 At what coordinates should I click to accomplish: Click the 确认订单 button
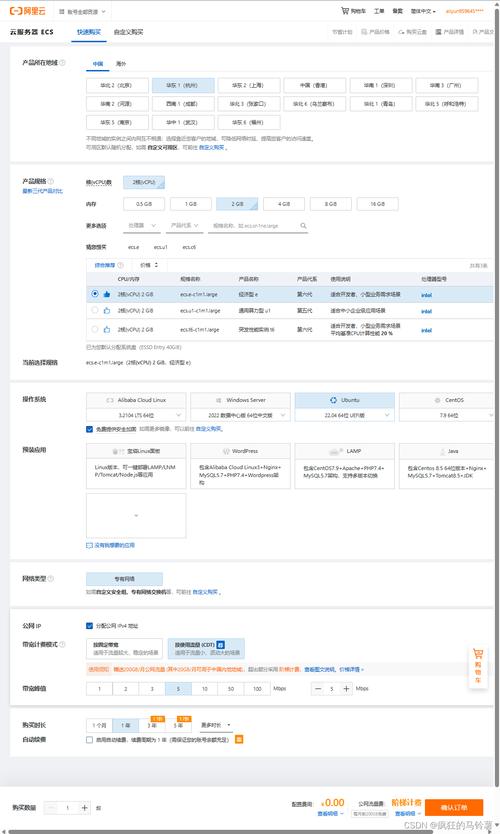(454, 807)
